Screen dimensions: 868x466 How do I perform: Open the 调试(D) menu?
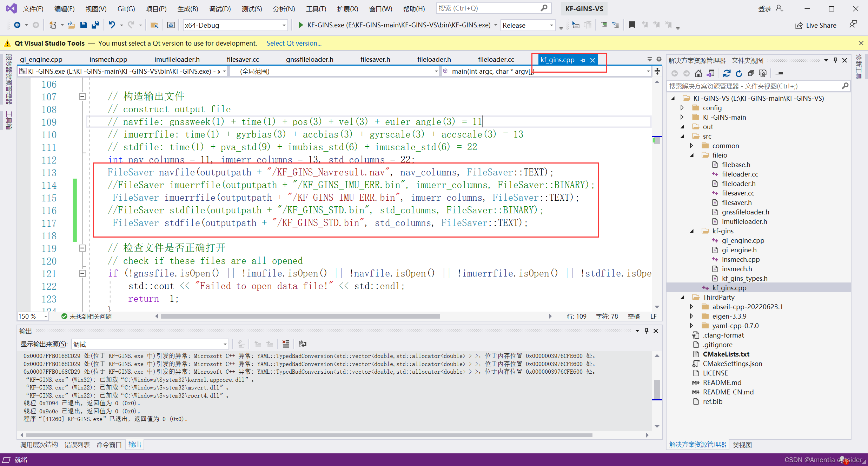click(220, 9)
